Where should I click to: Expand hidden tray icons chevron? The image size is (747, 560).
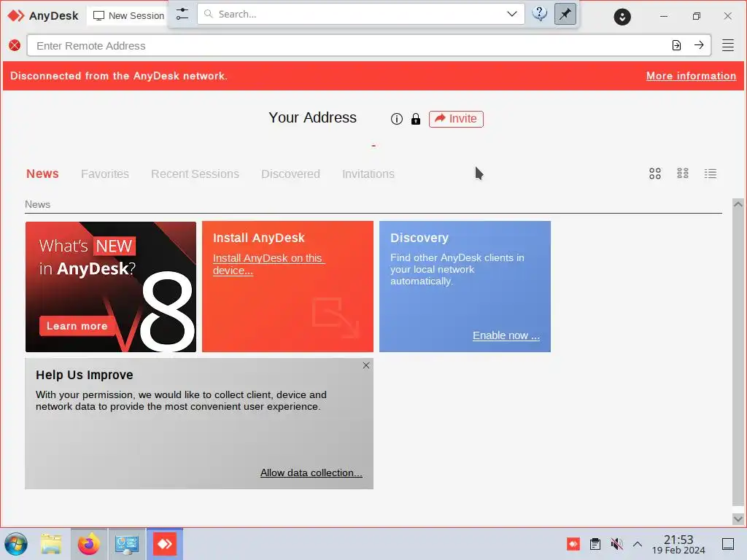click(638, 544)
